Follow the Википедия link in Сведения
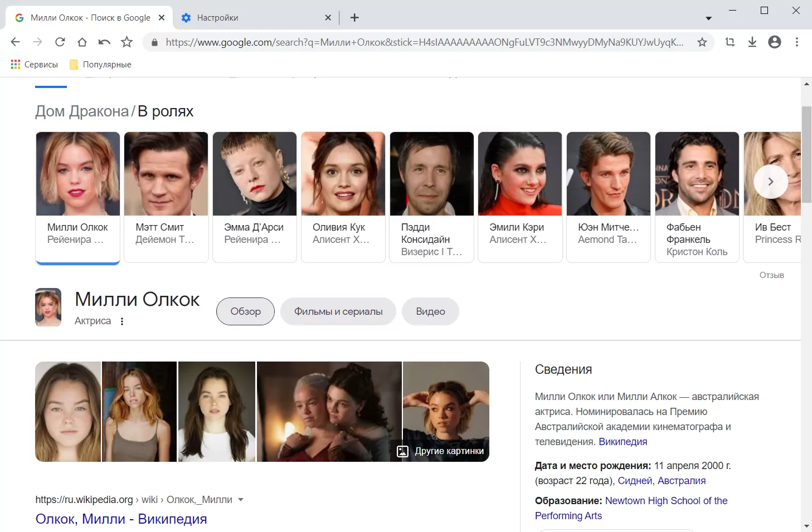This screenshot has width=812, height=532. coord(623,442)
